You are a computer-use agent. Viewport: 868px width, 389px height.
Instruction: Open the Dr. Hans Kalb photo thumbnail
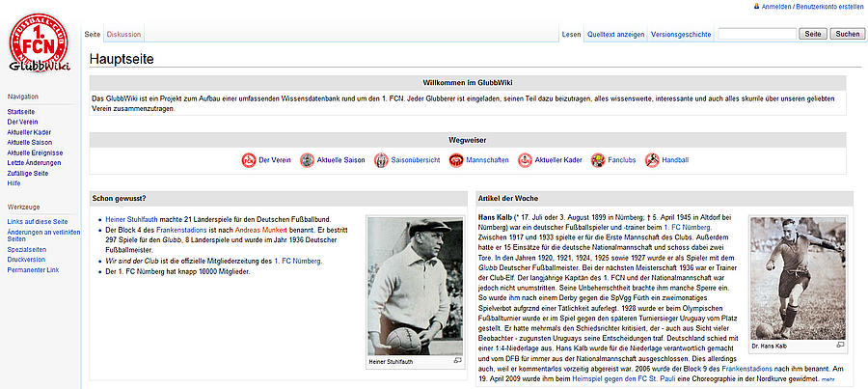(x=798, y=278)
